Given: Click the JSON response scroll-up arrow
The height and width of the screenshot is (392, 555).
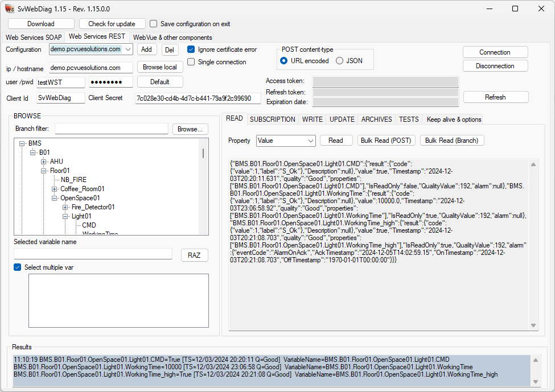Looking at the screenshot, I should [533, 164].
